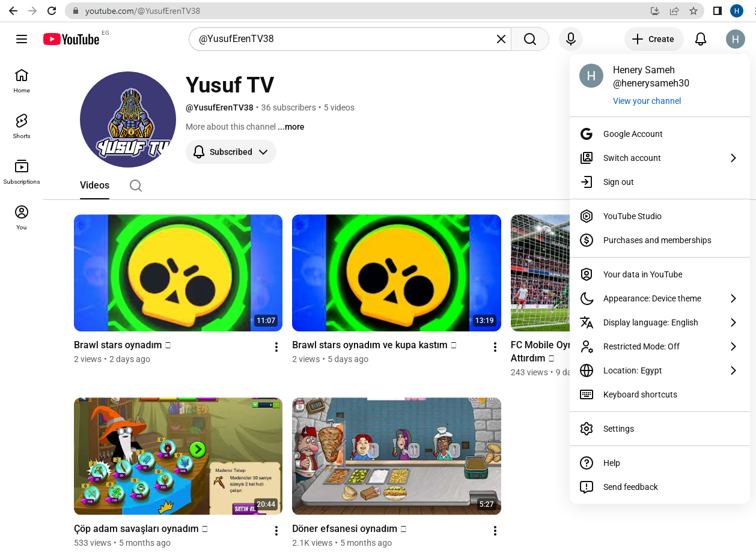
Task: Open You page in sidebar
Action: (x=22, y=218)
